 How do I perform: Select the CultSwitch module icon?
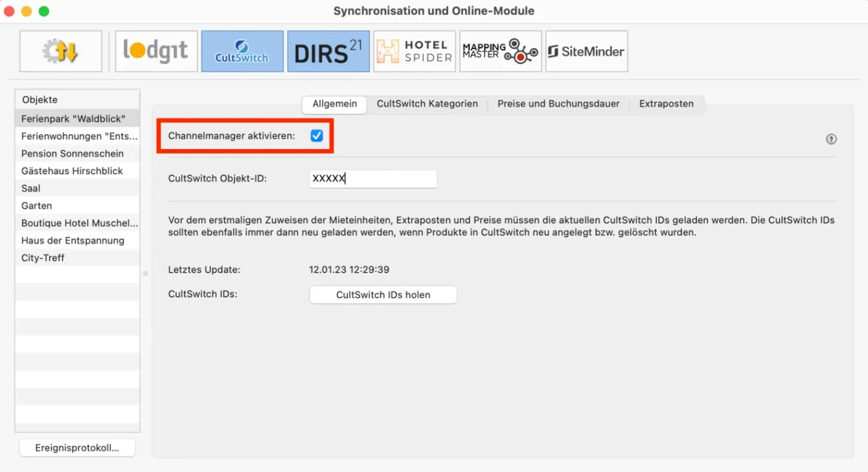(242, 51)
